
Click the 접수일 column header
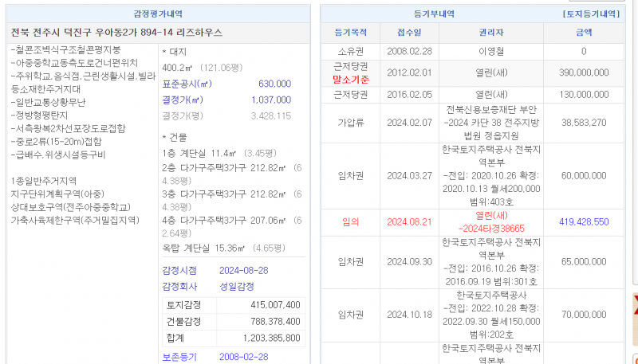[x=409, y=33]
